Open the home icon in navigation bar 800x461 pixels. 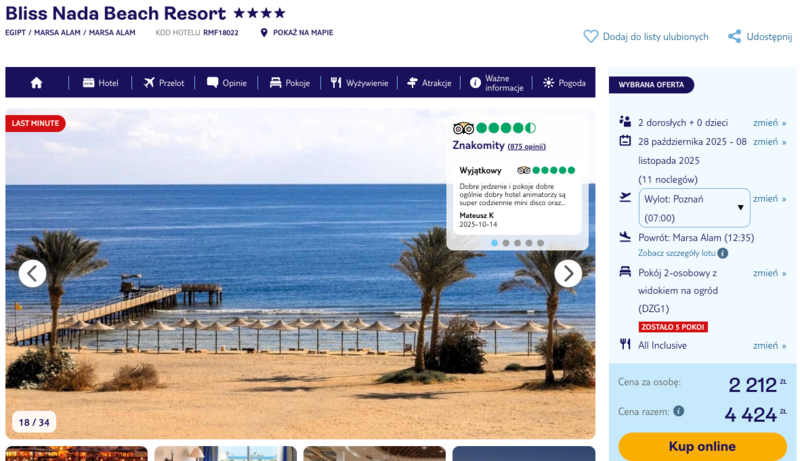click(x=36, y=83)
